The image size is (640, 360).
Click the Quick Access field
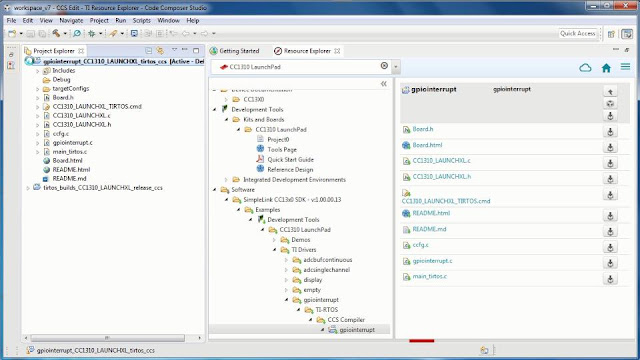click(578, 33)
